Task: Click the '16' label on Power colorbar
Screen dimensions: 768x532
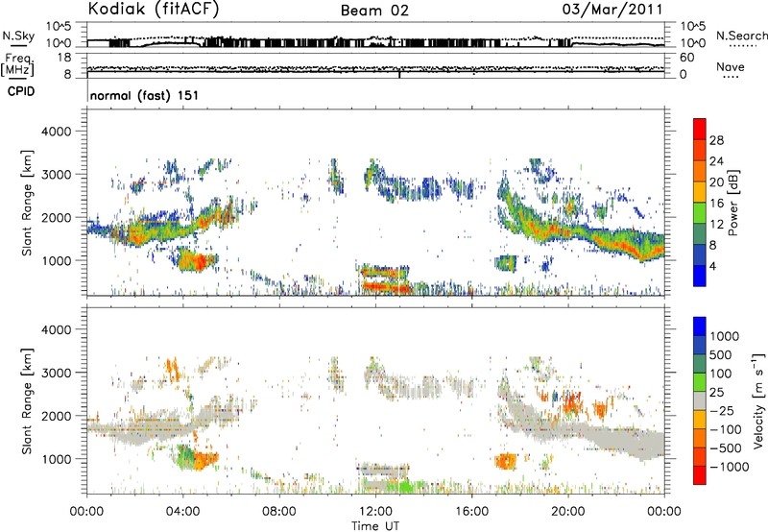Action: pyautogui.click(x=716, y=204)
